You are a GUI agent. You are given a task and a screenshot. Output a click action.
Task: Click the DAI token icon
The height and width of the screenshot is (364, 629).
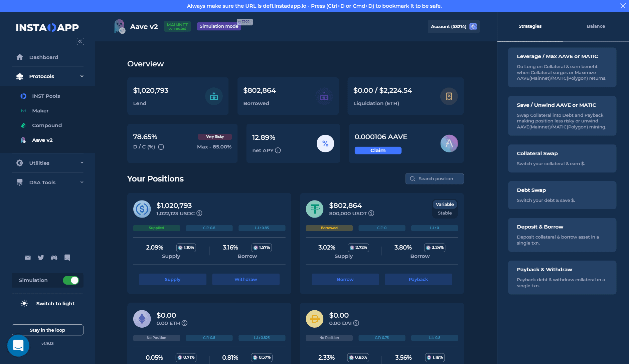click(315, 319)
